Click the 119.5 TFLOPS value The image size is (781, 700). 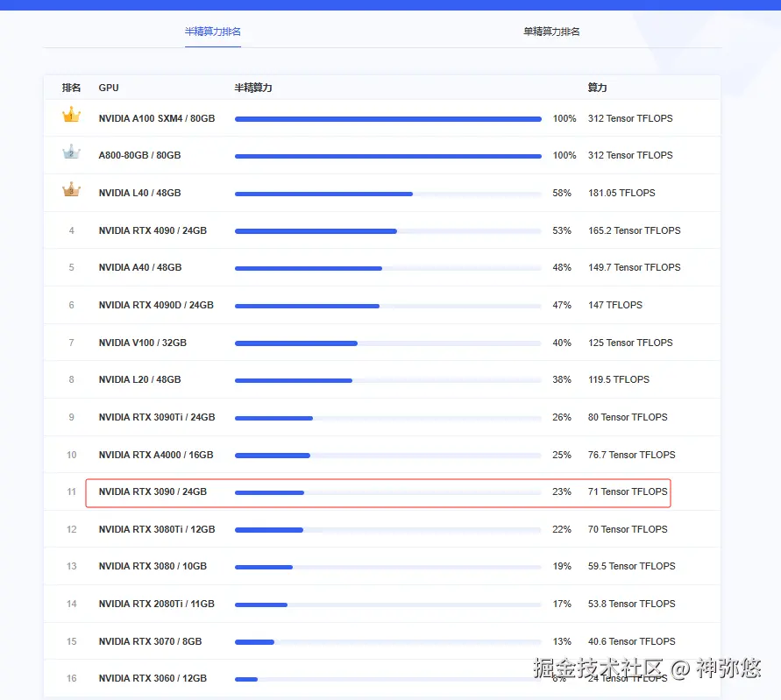(619, 379)
